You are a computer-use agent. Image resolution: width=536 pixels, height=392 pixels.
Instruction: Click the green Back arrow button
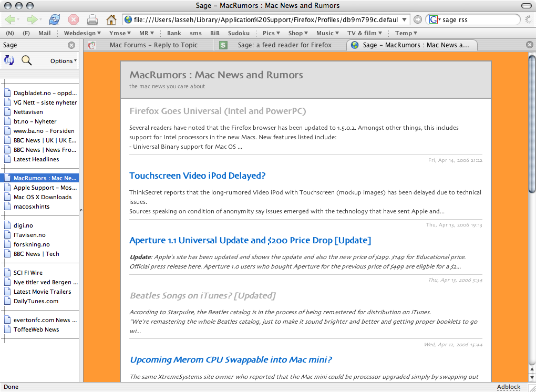pos(10,19)
